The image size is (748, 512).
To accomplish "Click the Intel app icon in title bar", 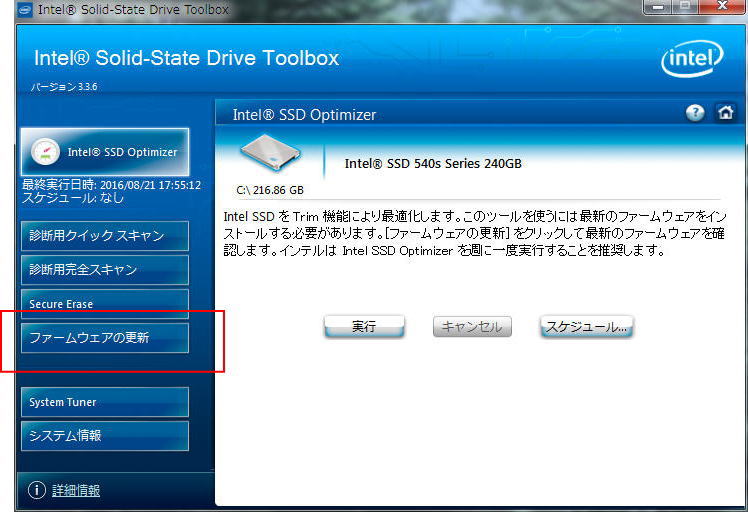I will pyautogui.click(x=24, y=10).
